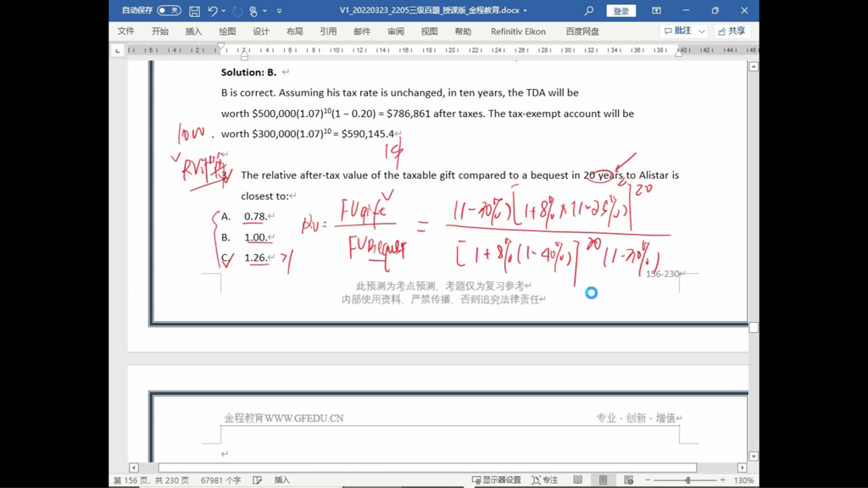Image resolution: width=868 pixels, height=488 pixels.
Task: Toggle the AutoSave (自动保存) switch
Action: click(169, 11)
